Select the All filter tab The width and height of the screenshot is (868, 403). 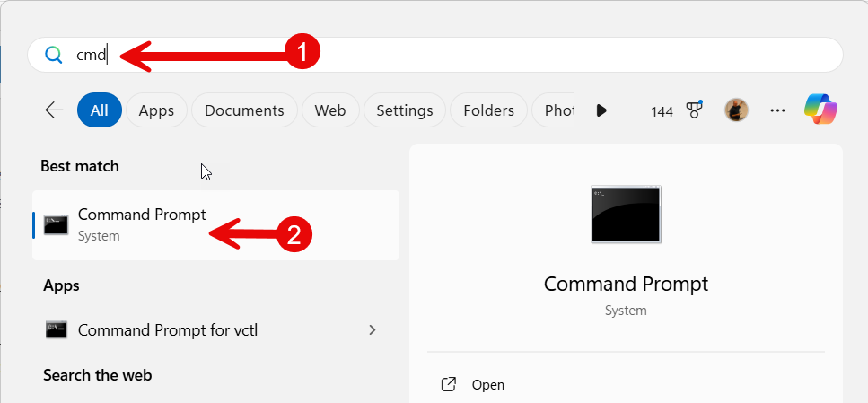point(99,110)
